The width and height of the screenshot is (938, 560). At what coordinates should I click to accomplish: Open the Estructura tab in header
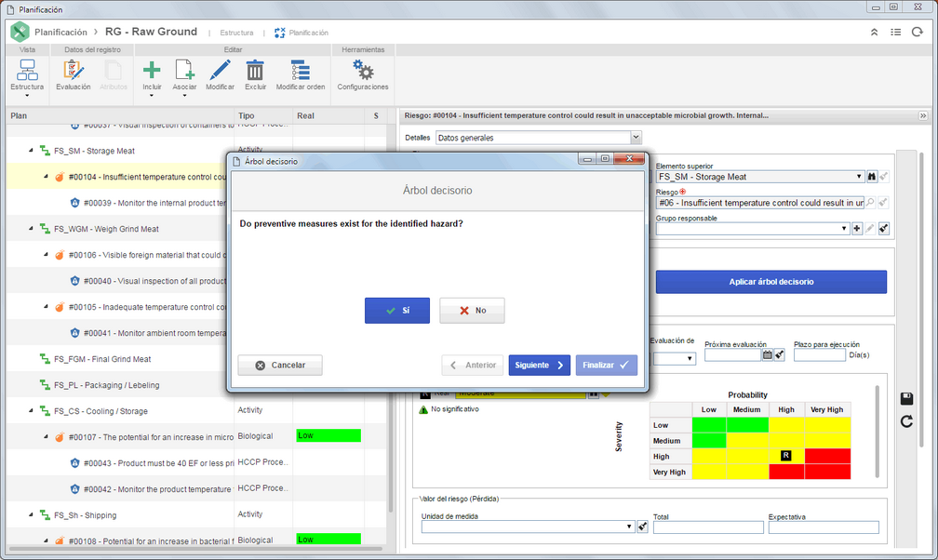[236, 33]
